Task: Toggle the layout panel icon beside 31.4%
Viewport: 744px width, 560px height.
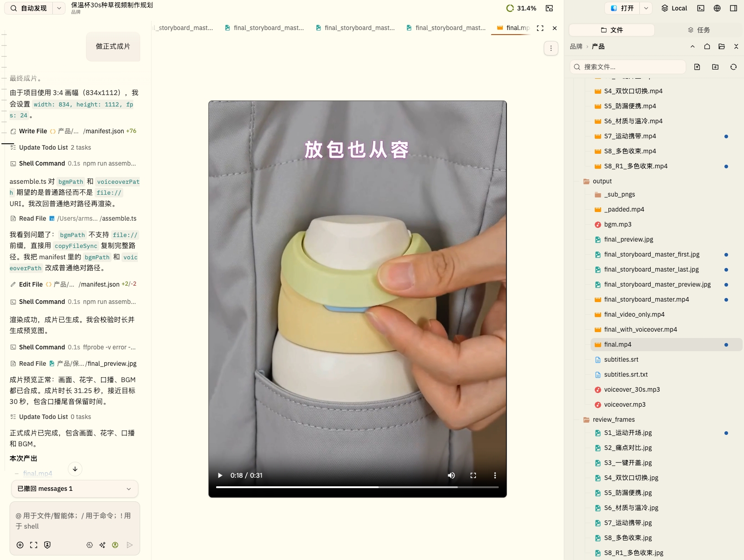Action: pyautogui.click(x=550, y=8)
